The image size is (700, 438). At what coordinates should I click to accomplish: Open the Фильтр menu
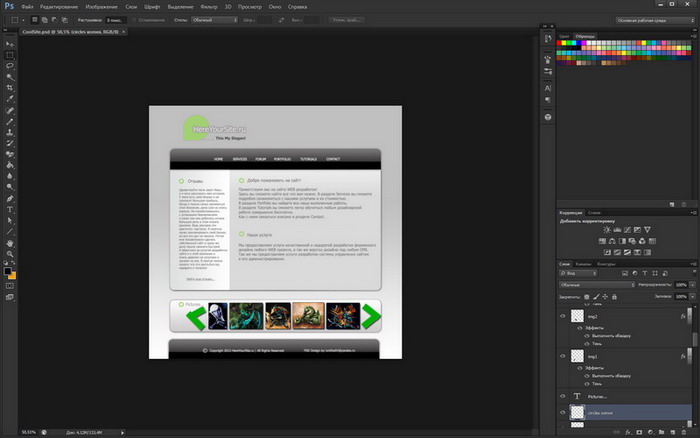click(208, 6)
